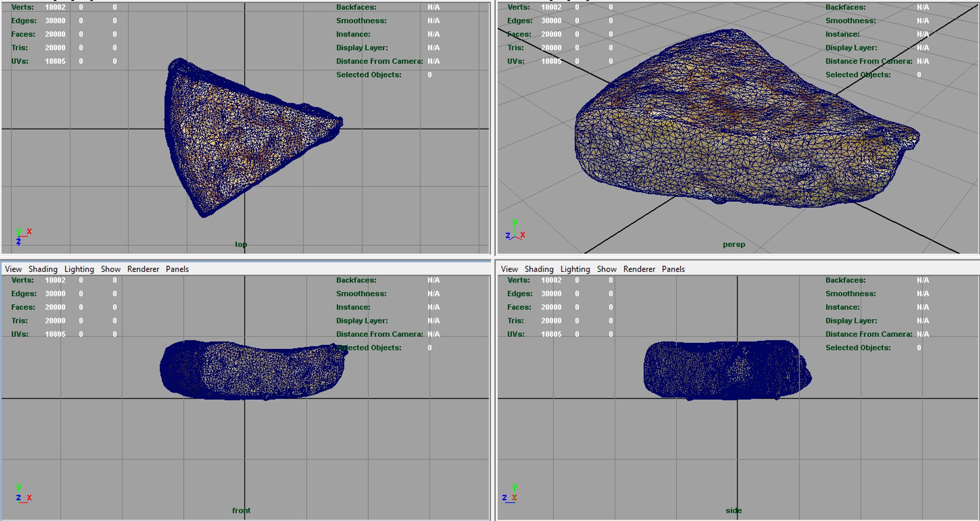
Task: Open the Panels menu in the front panel
Action: [x=177, y=269]
